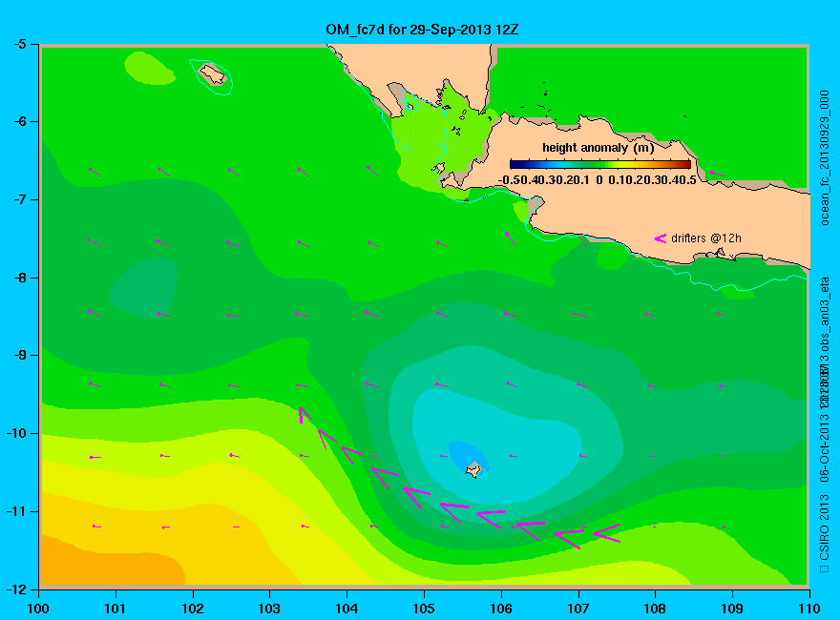This screenshot has width=840, height=620.
Task: Click the small square symbol below CSIRO 2013
Action: tap(825, 568)
